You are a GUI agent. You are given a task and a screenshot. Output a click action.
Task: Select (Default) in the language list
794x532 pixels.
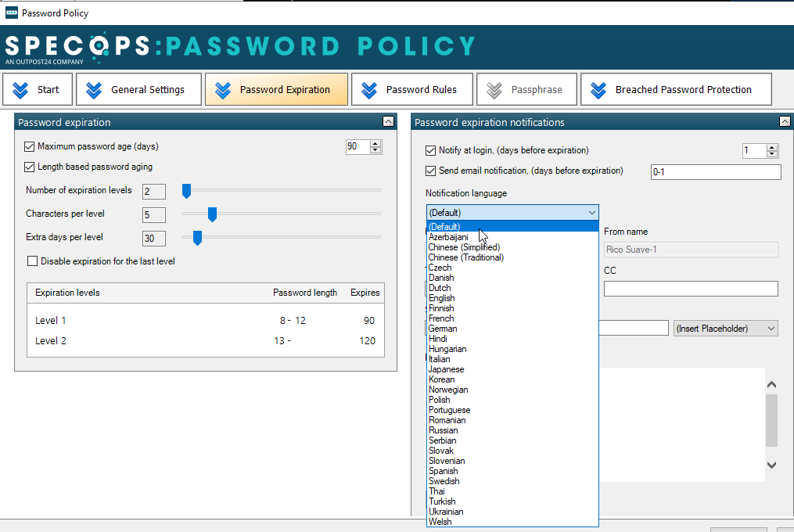pyautogui.click(x=512, y=226)
